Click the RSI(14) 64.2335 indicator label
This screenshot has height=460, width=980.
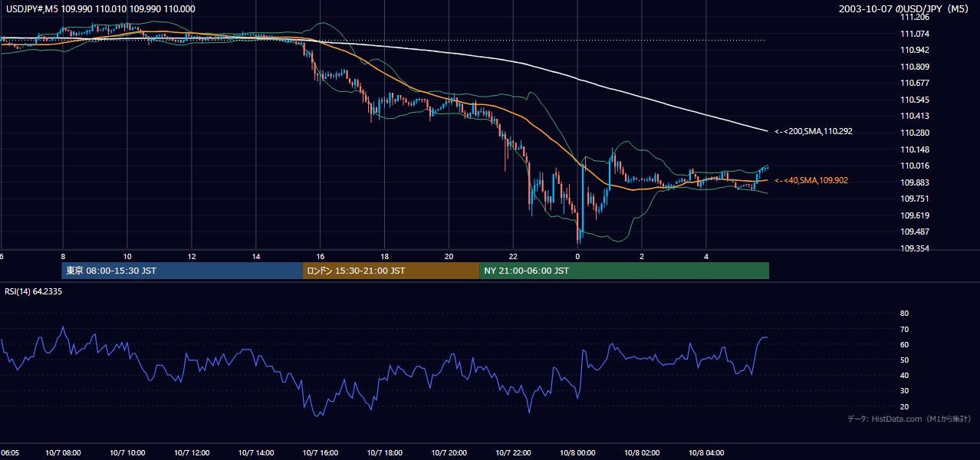pyautogui.click(x=34, y=291)
